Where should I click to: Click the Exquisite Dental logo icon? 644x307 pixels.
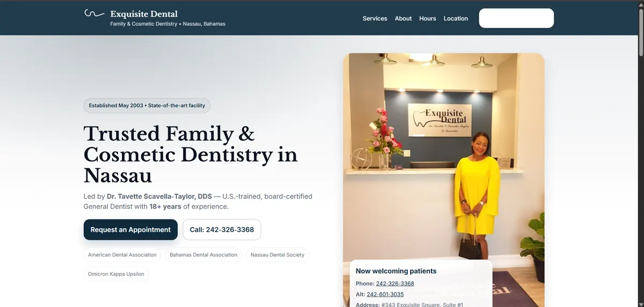click(94, 14)
